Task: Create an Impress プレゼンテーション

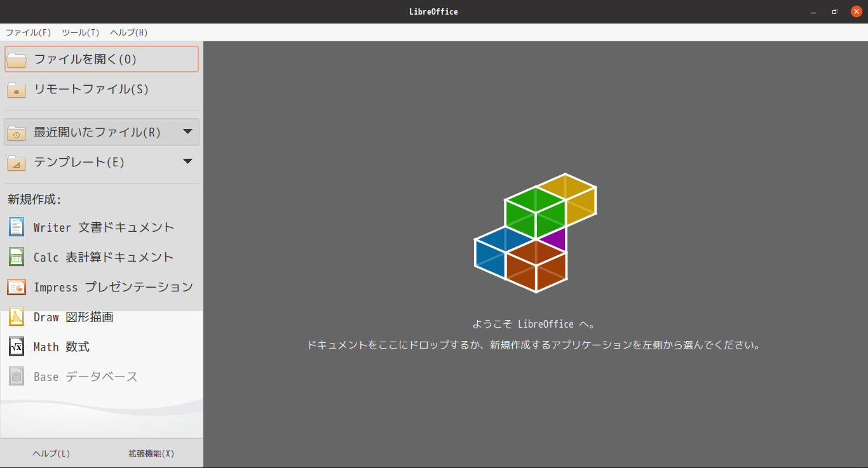Action: click(102, 287)
